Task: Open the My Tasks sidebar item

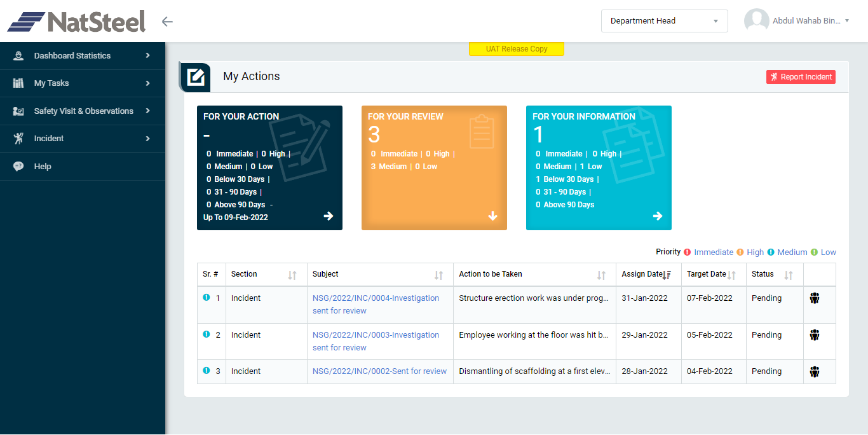Action: coord(83,83)
